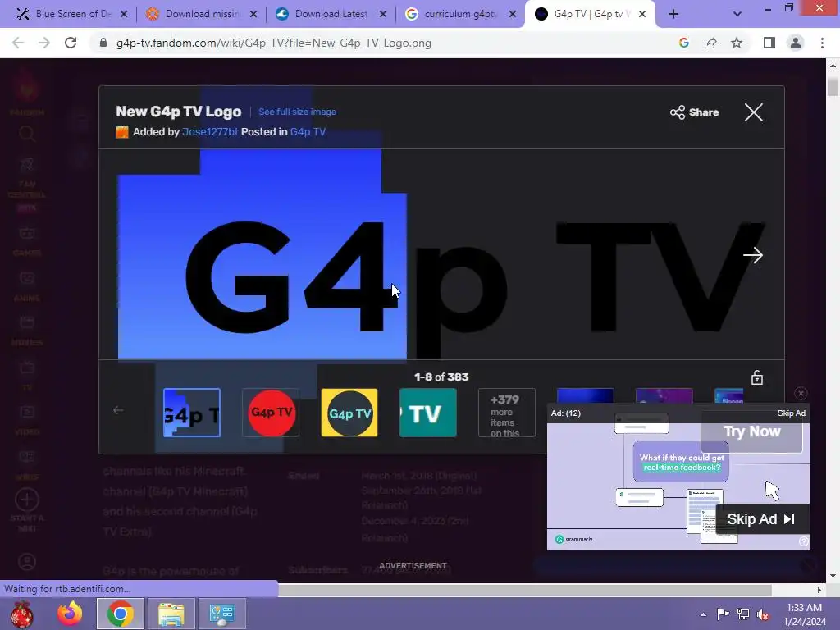The width and height of the screenshot is (840, 630).
Task: Open Movies section in Fandom sidebar
Action: click(27, 331)
